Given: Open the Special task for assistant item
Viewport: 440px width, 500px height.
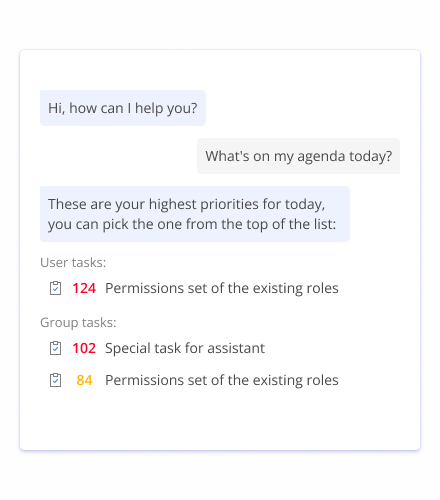Looking at the screenshot, I should click(x=185, y=348).
